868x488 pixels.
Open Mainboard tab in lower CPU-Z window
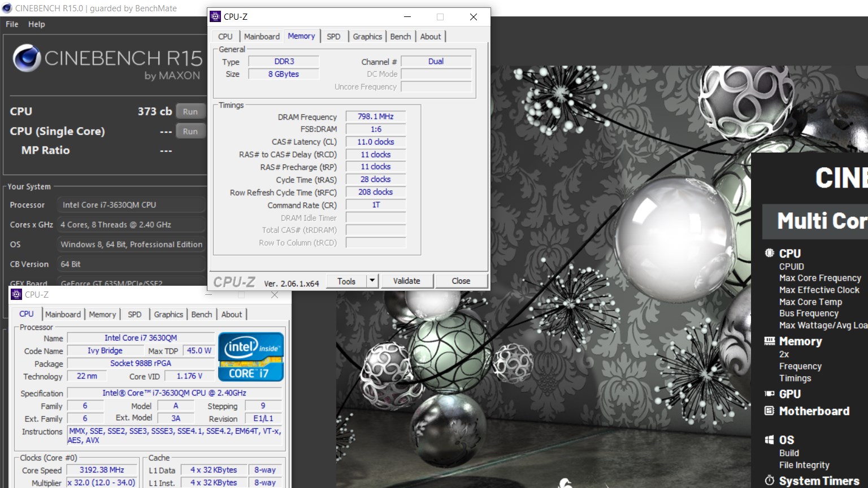63,314
